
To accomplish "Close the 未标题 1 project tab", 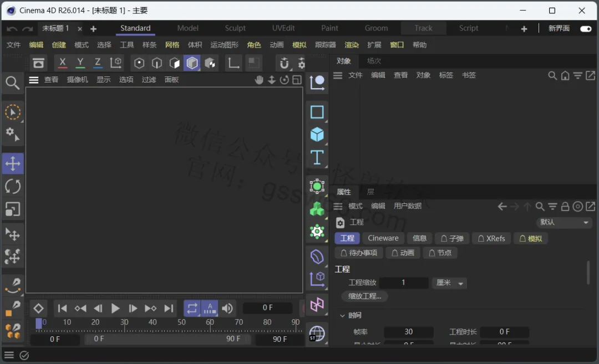I will click(80, 29).
